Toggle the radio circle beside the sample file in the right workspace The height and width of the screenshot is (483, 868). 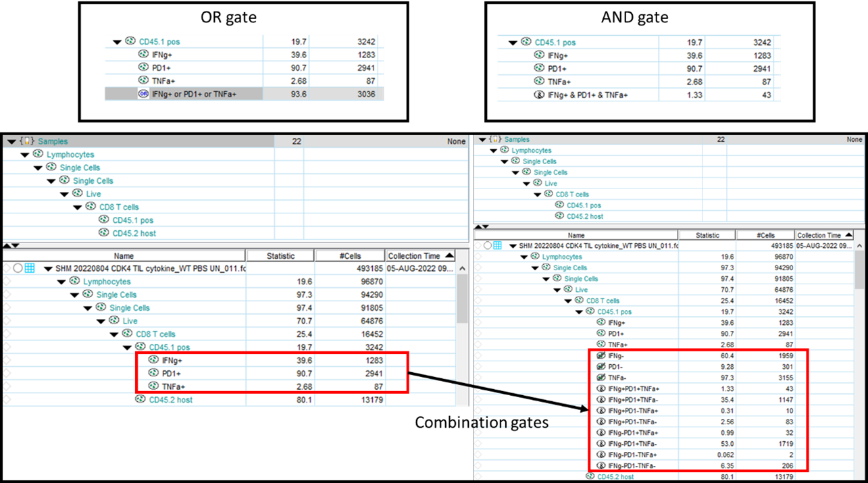tap(486, 246)
